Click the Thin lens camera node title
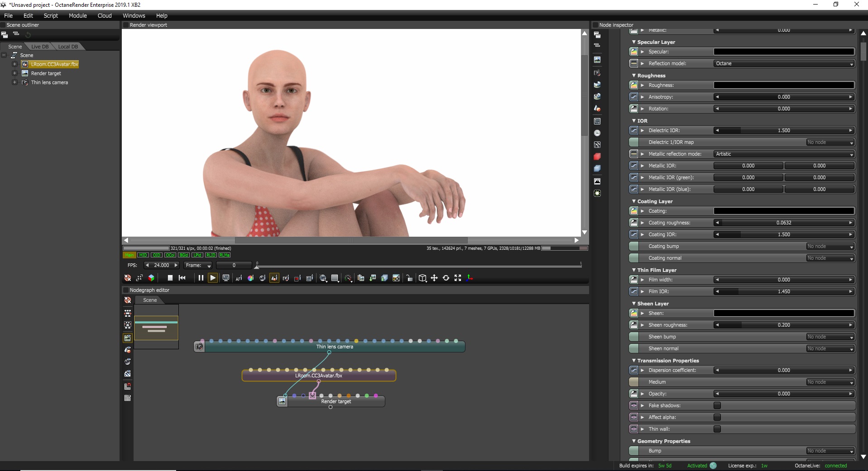Screen dimensions: 868x471 point(335,347)
